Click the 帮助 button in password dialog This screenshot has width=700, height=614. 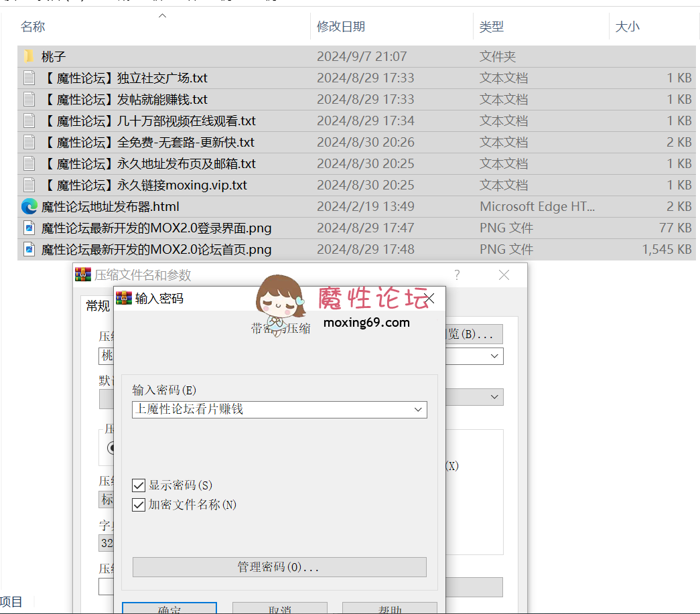(389, 608)
